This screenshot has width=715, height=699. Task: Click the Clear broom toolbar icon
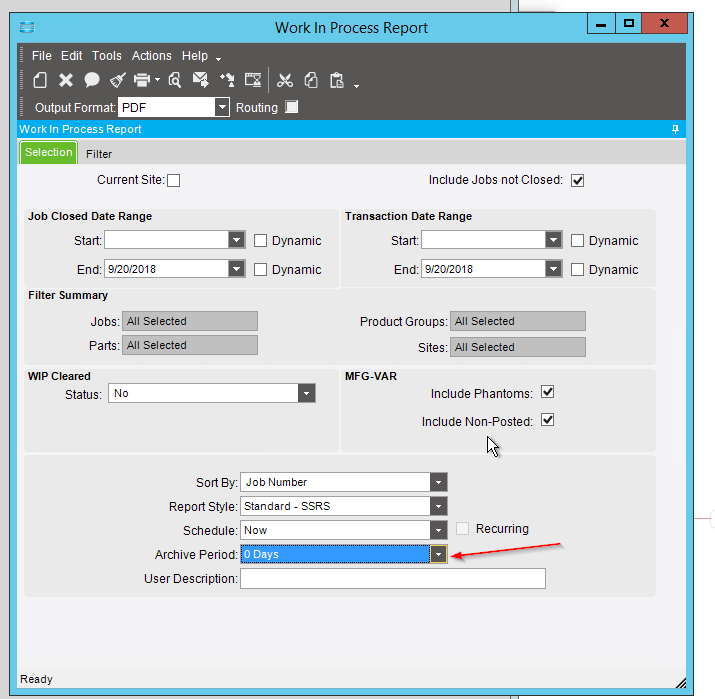[x=117, y=80]
